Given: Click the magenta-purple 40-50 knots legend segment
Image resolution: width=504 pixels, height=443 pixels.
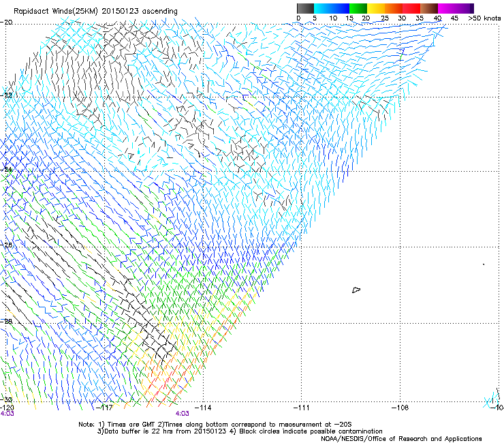Looking at the screenshot, I should (x=456, y=8).
